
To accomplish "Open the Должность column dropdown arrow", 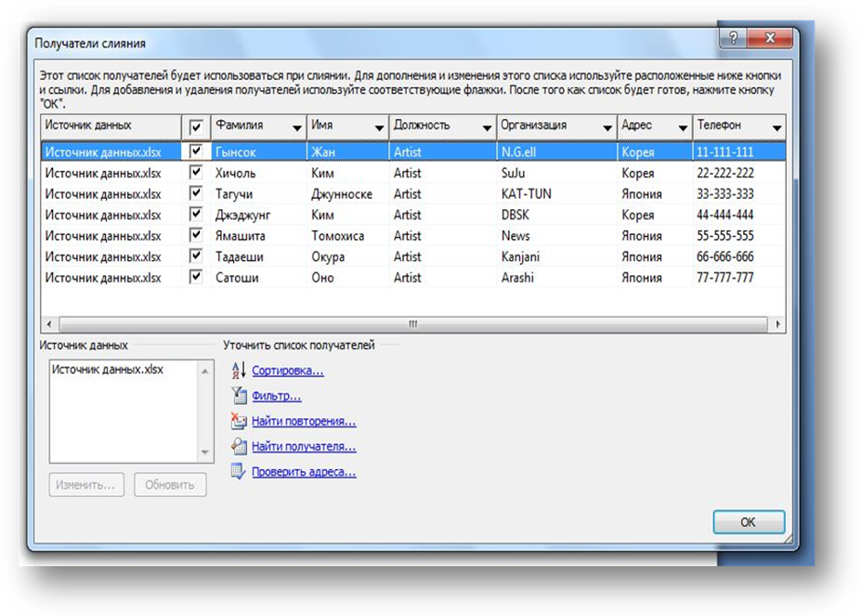I will [x=487, y=127].
